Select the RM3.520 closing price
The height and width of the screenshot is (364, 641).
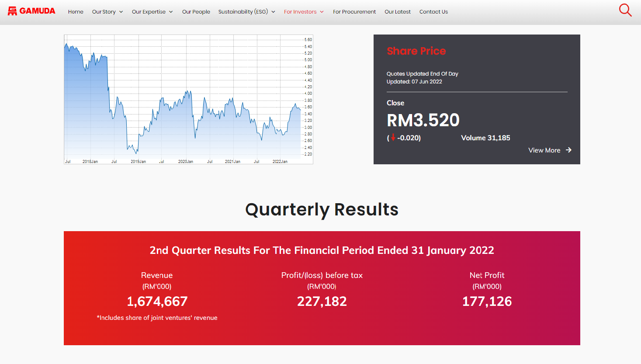[423, 120]
